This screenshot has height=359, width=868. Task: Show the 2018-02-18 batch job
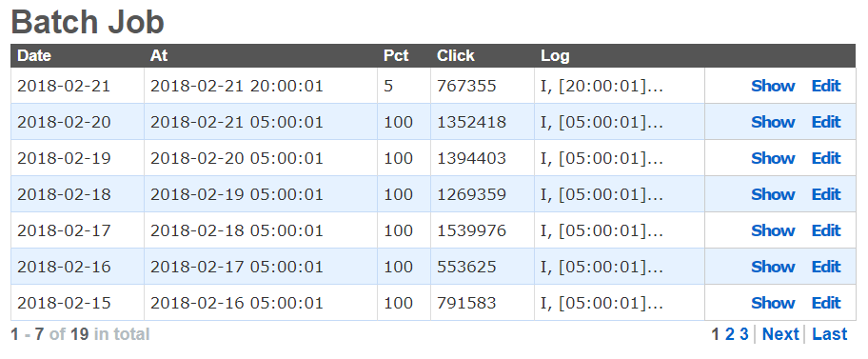point(773,194)
